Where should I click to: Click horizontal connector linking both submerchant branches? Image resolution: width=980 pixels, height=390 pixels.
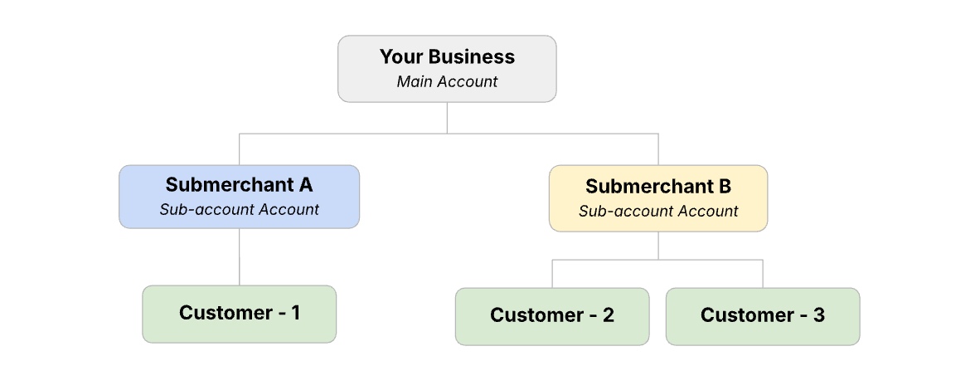pos(348,133)
